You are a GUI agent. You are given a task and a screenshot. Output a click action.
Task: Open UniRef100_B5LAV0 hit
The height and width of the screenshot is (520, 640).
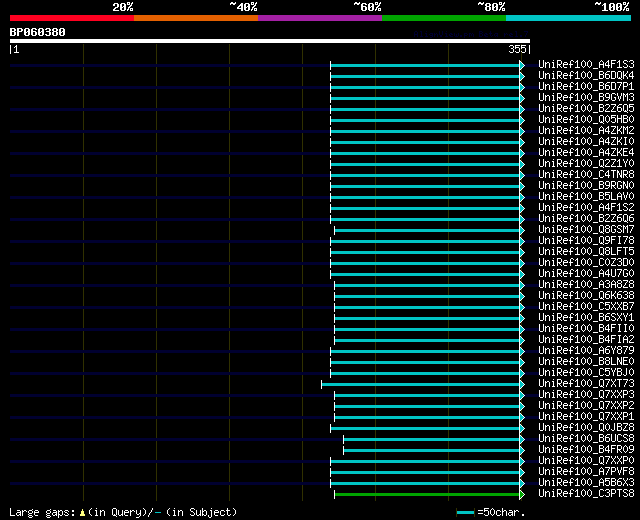(586, 197)
